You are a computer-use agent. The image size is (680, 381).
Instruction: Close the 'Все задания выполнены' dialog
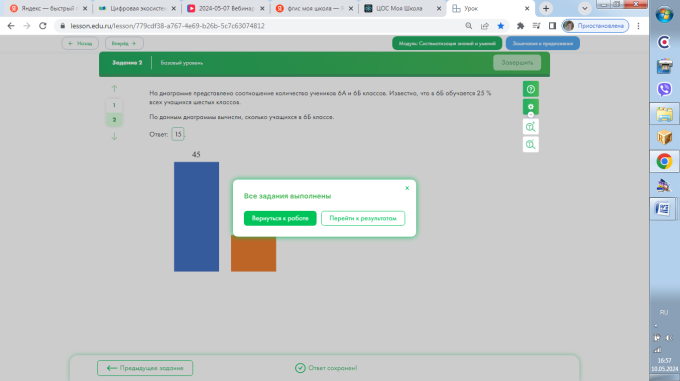407,188
